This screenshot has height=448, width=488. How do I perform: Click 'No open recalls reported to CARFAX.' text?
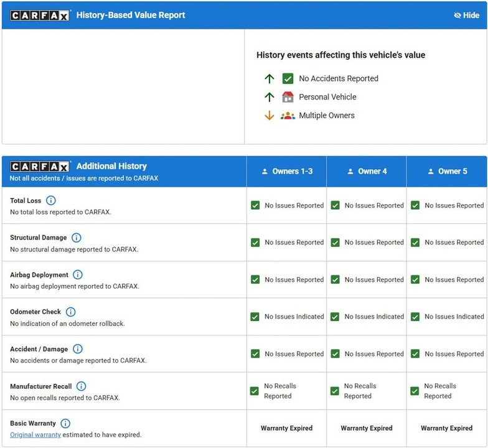tap(65, 398)
